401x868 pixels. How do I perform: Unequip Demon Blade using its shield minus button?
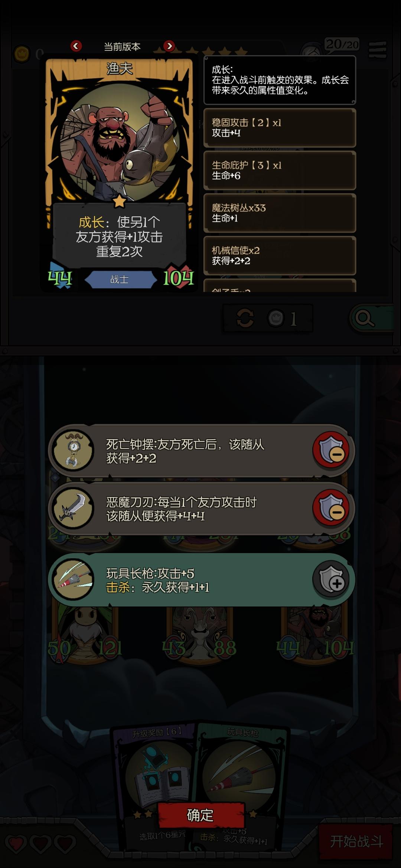[x=331, y=508]
